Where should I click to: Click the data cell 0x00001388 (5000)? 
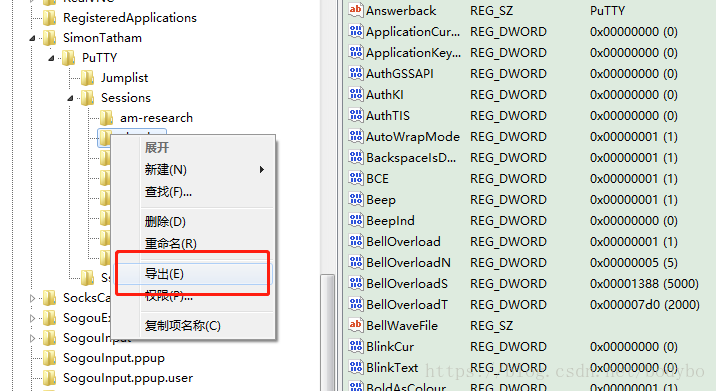(644, 284)
